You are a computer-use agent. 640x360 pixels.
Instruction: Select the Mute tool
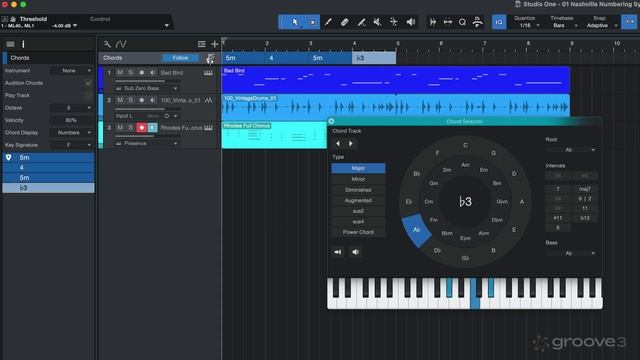pos(378,22)
